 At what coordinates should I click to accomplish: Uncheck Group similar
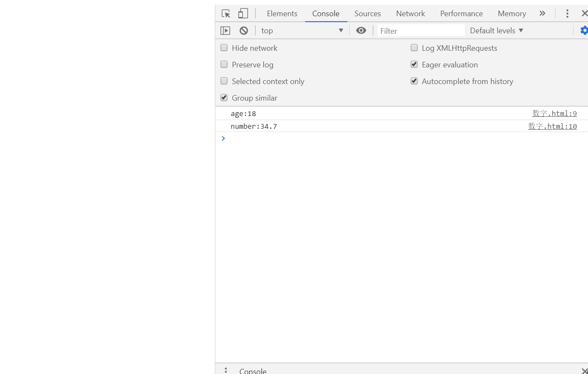pos(224,98)
